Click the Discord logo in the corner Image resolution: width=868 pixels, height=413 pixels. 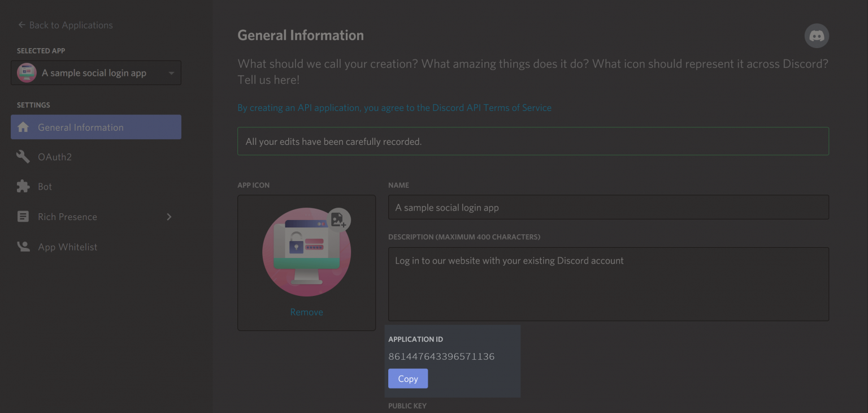click(x=817, y=36)
